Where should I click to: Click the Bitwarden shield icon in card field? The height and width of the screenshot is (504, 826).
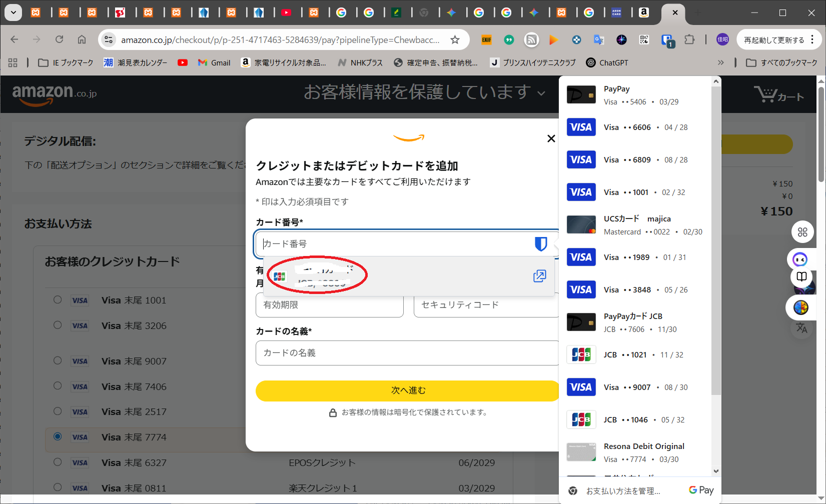point(540,244)
